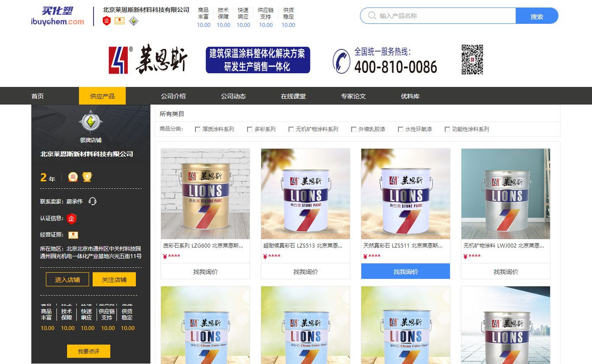The height and width of the screenshot is (364, 592).
Task: Click the magnifier icon in the search box
Action: point(372,16)
